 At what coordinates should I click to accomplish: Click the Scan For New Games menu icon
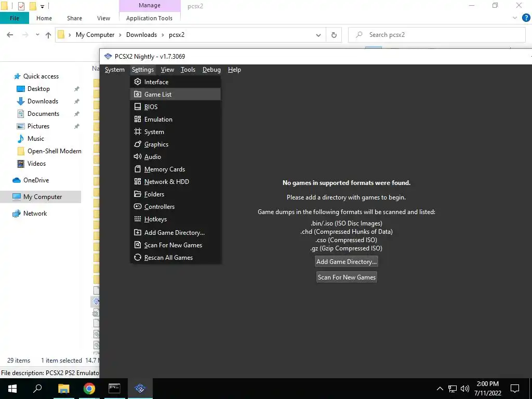pyautogui.click(x=137, y=245)
